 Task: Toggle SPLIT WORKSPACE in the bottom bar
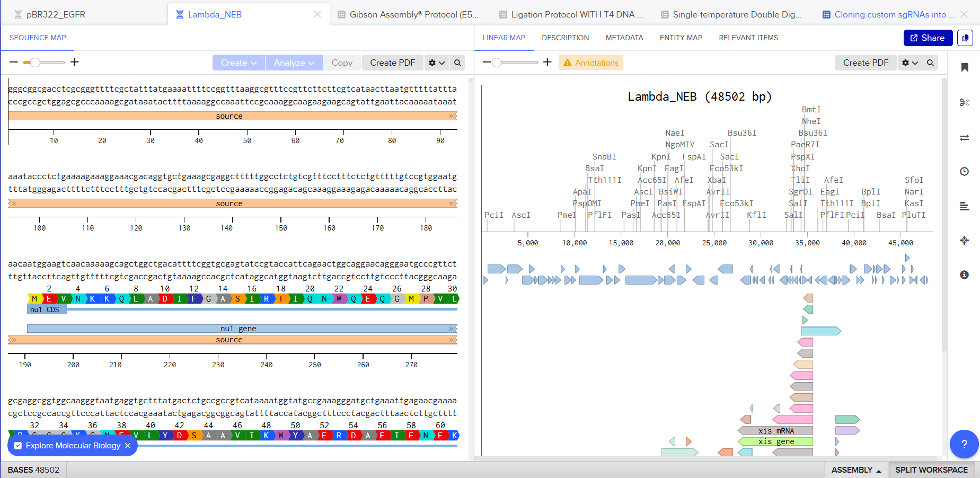coord(931,470)
